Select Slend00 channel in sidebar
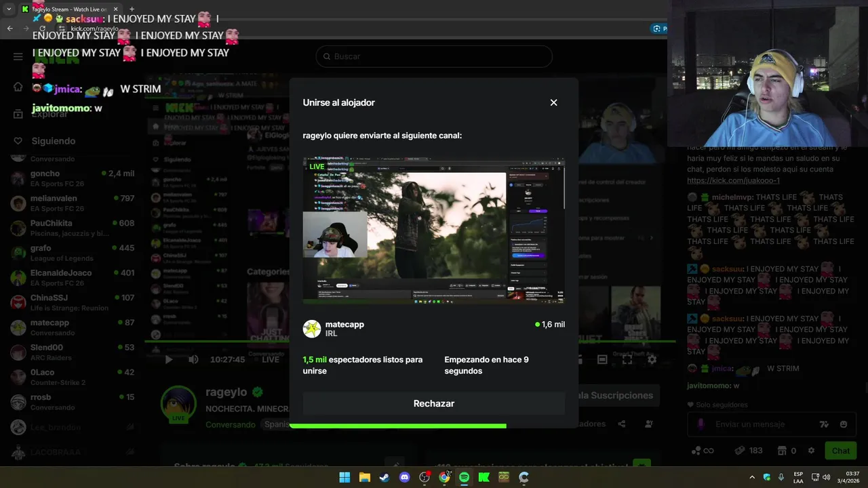 [73, 352]
